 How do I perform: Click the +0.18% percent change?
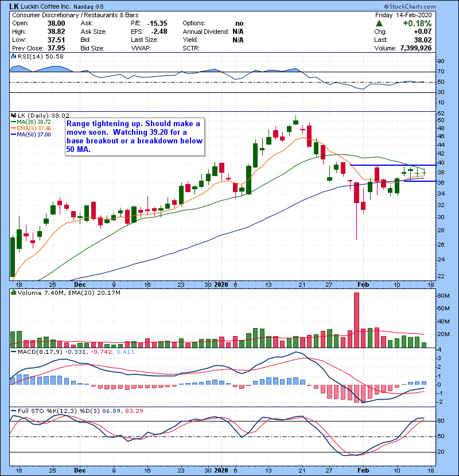(x=417, y=24)
